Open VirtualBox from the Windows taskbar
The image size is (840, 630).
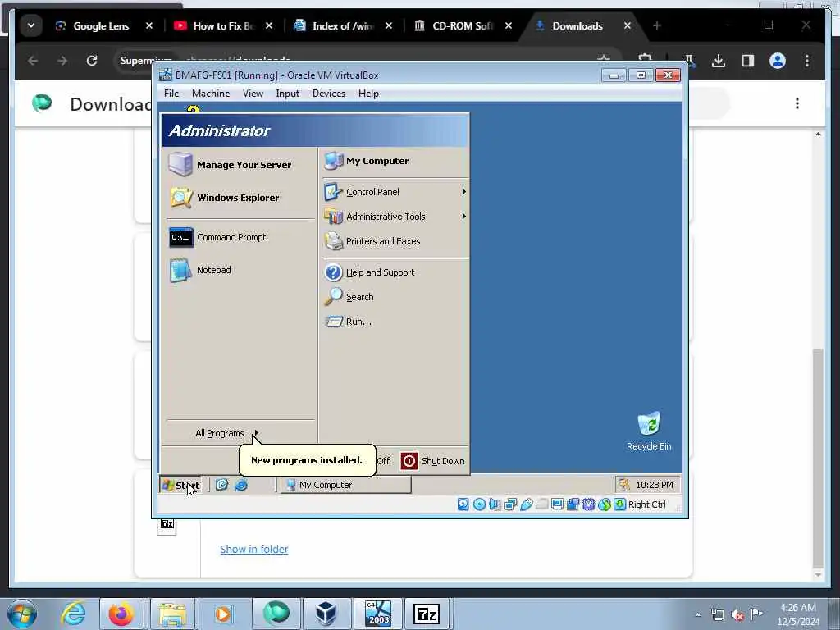pyautogui.click(x=325, y=614)
